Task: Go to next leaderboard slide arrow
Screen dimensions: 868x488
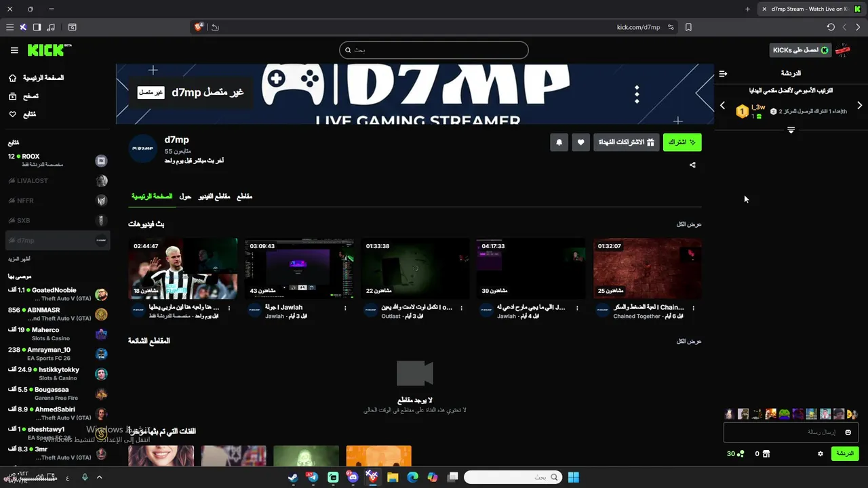Action: pos(860,106)
